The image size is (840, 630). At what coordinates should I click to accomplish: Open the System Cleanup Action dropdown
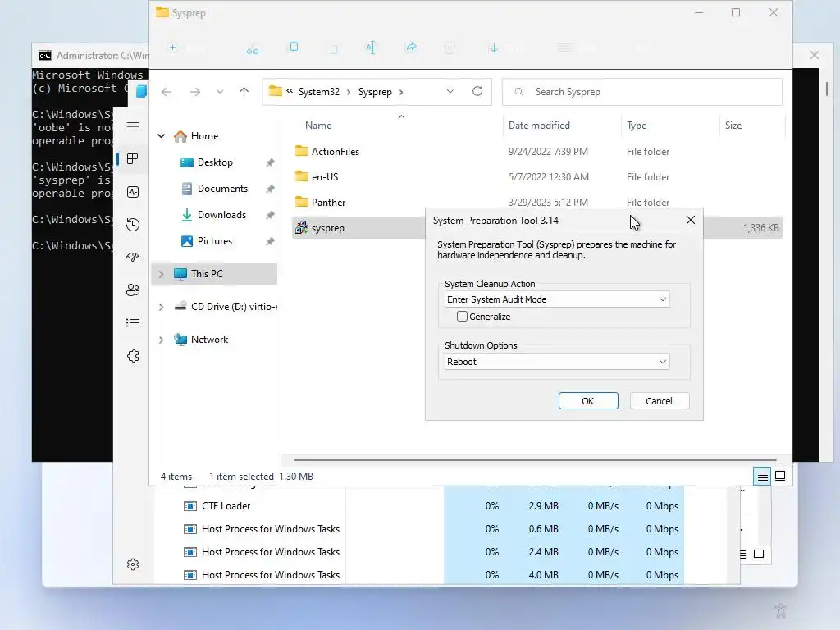(557, 299)
